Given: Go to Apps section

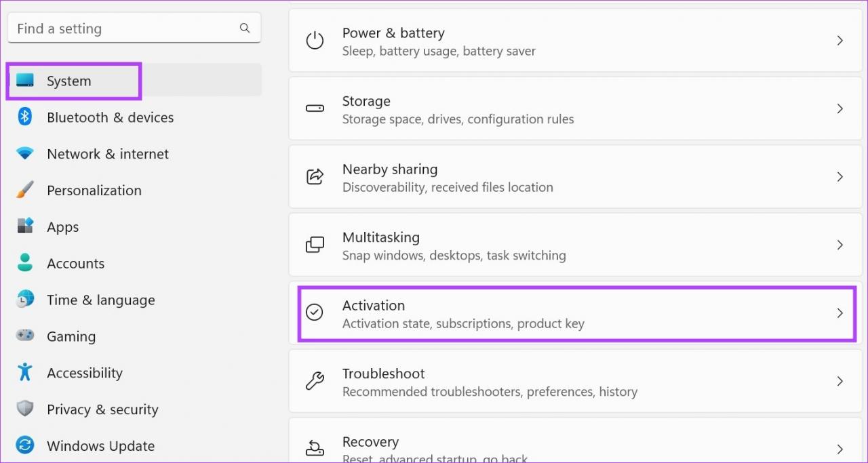Looking at the screenshot, I should [62, 227].
